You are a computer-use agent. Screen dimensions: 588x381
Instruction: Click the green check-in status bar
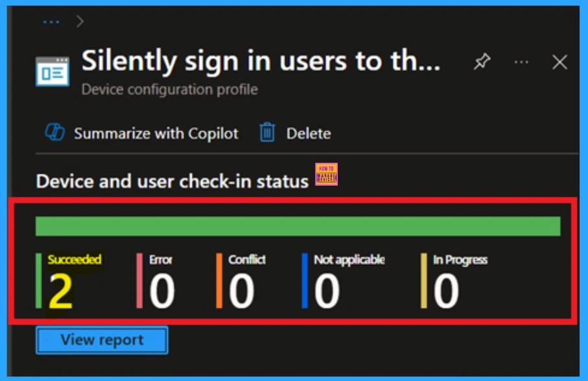click(x=298, y=227)
